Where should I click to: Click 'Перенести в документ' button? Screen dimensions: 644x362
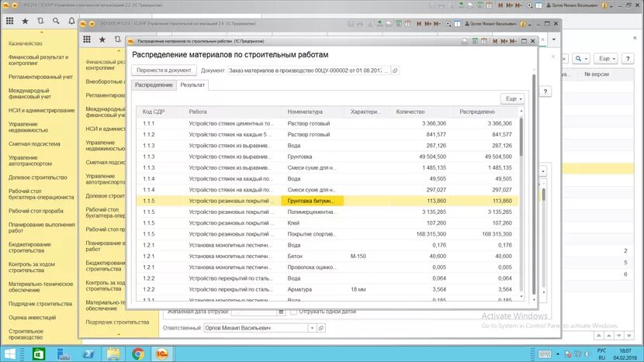(164, 71)
